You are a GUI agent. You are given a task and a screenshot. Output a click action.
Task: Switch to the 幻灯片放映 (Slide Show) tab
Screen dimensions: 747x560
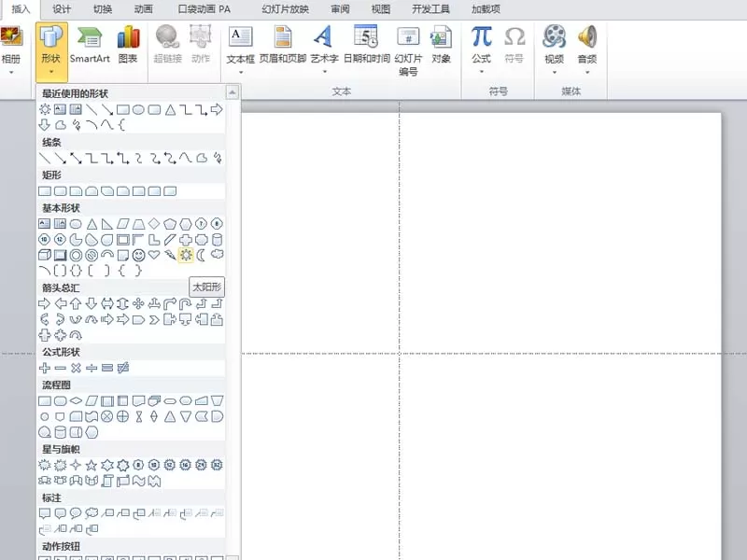pos(285,9)
